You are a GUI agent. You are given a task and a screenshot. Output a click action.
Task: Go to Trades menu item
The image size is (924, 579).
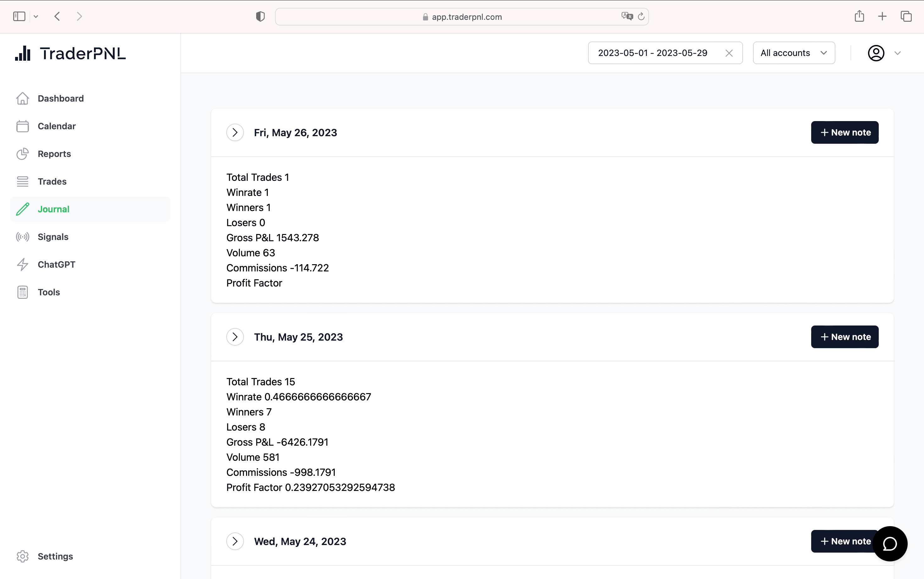(90, 181)
